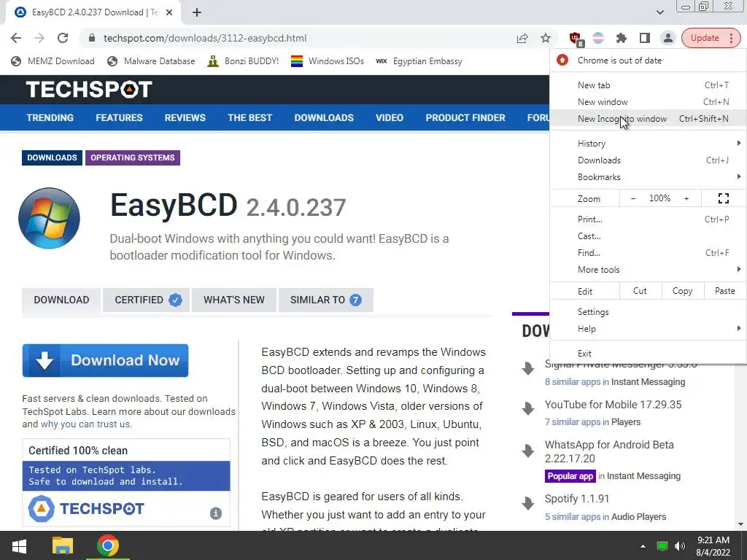
Task: Select New window menu item
Action: coord(648,102)
